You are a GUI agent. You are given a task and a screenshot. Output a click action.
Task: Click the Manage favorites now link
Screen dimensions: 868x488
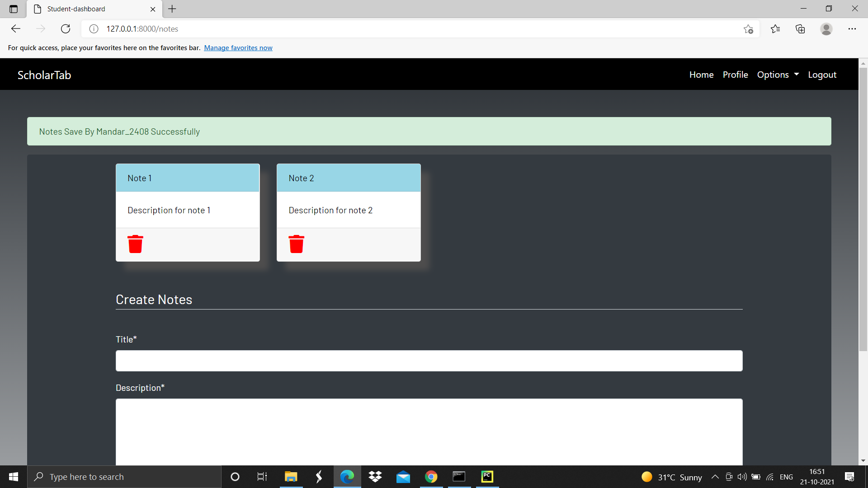pos(238,48)
